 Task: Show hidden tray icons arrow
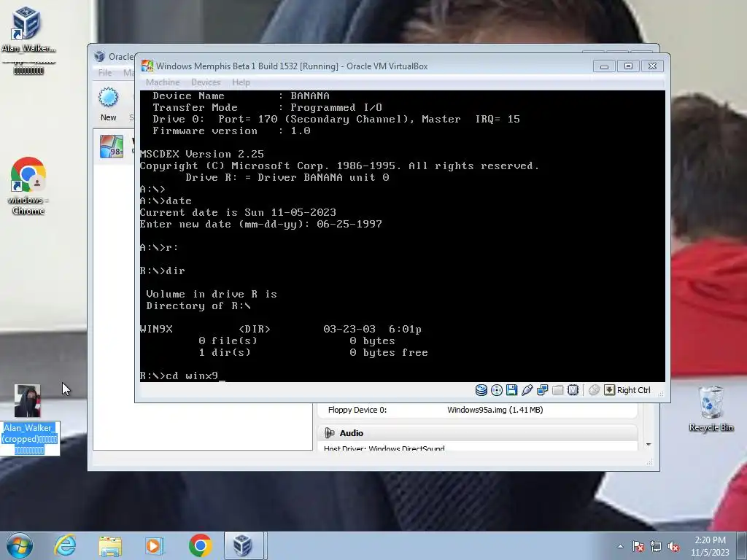point(620,546)
